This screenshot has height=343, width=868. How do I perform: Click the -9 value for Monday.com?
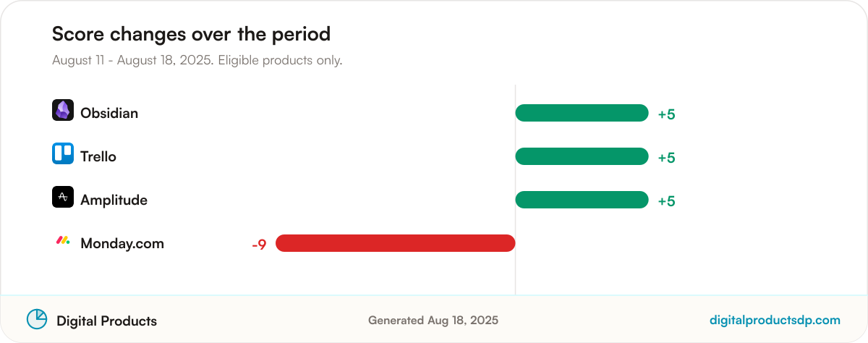click(259, 245)
